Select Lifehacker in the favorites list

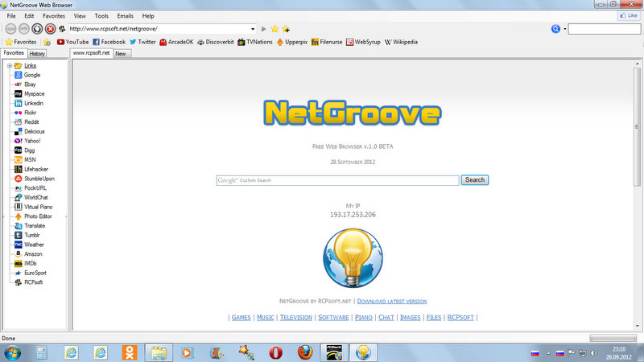(31, 169)
